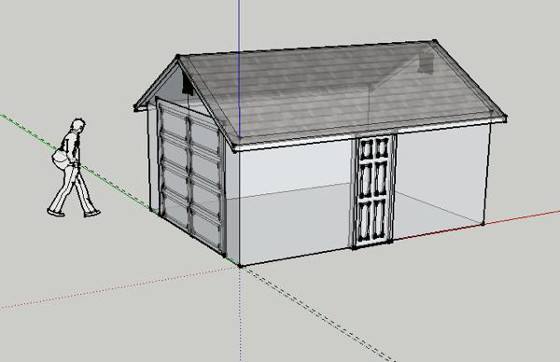Select the six-panel side entry door
The height and width of the screenshot is (362, 560).
coord(373,191)
